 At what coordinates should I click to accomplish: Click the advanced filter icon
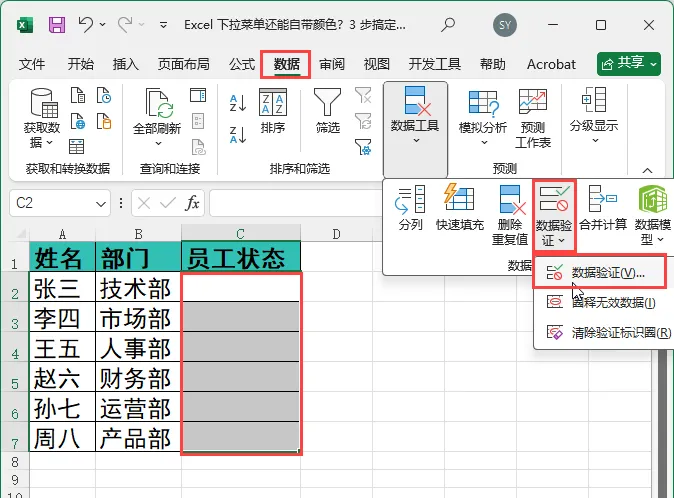(x=363, y=147)
